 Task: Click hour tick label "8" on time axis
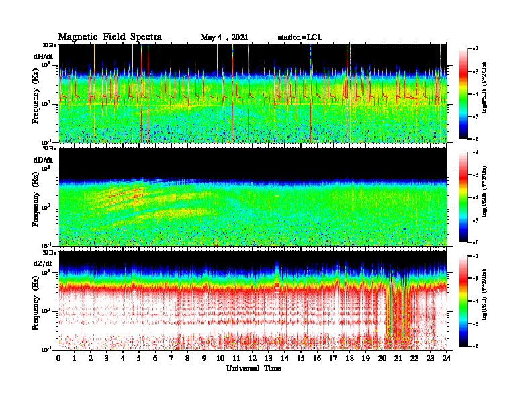point(187,359)
